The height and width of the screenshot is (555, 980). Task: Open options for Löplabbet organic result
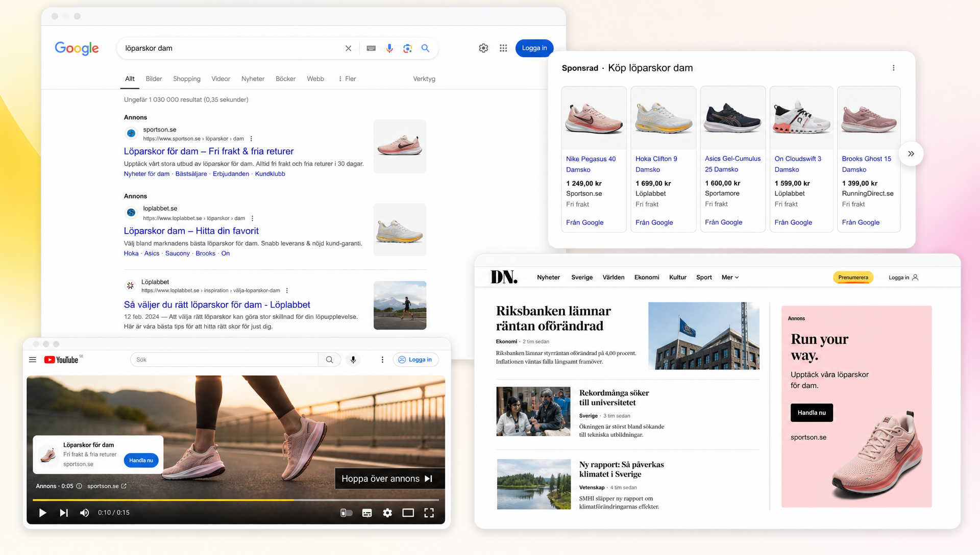pyautogui.click(x=287, y=291)
